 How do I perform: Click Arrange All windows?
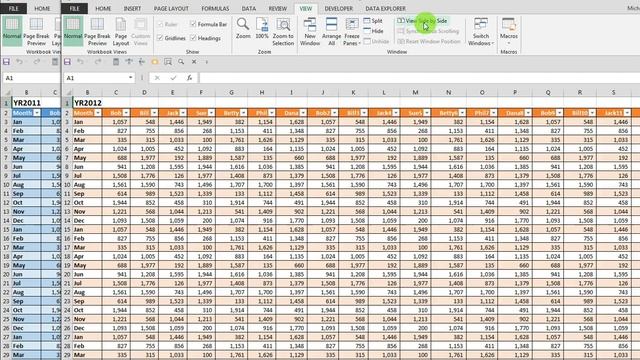(331, 32)
